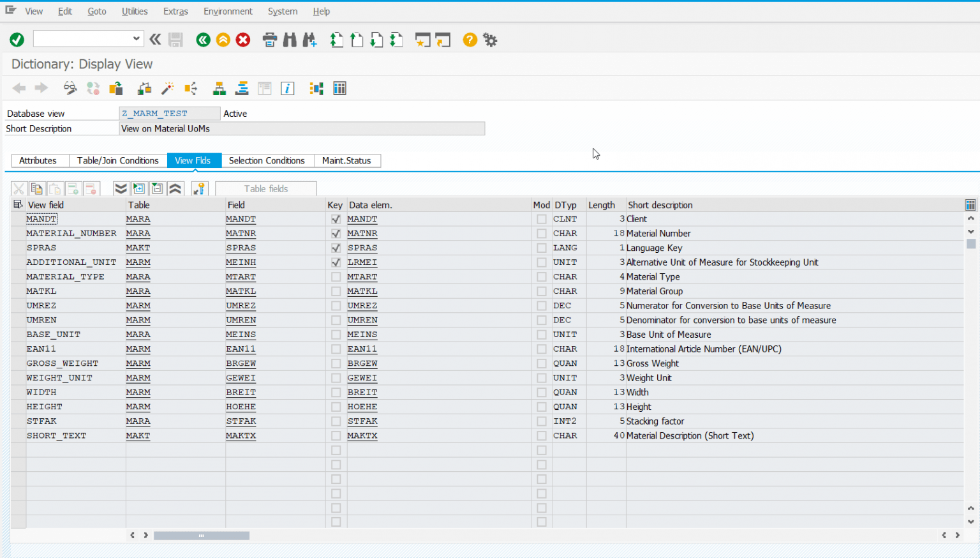Open the Utilities menu
The height and width of the screenshot is (558, 980).
pyautogui.click(x=135, y=11)
